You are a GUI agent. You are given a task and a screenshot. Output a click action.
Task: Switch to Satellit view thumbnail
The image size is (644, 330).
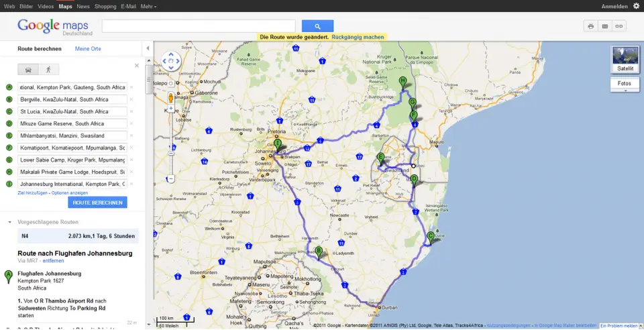(625, 59)
